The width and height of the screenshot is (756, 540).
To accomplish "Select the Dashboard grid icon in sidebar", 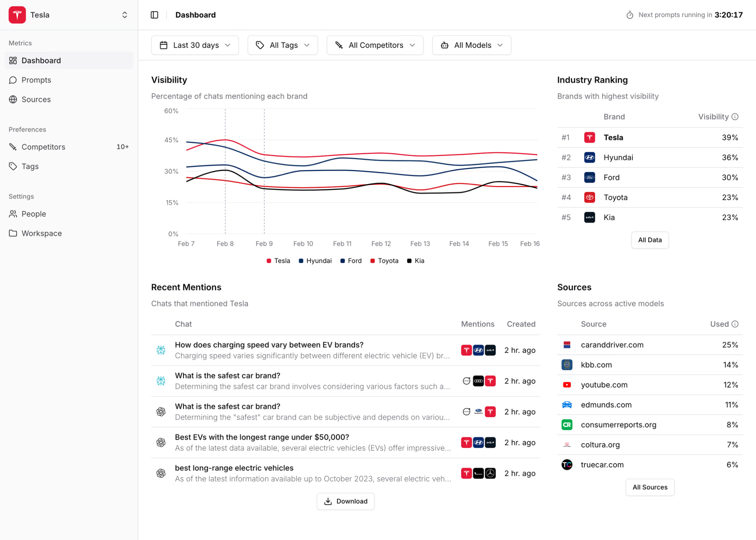I will (x=13, y=61).
